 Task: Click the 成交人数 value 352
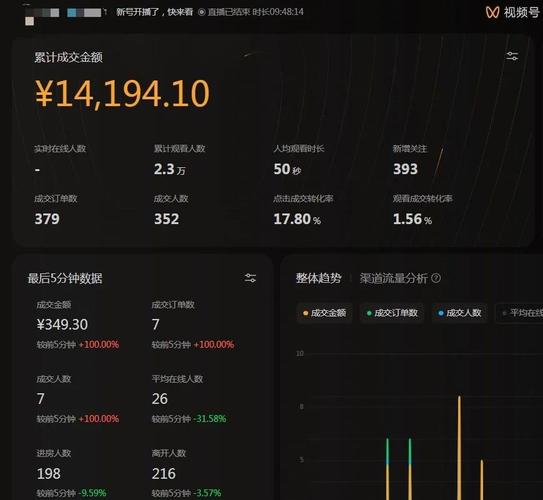[167, 219]
